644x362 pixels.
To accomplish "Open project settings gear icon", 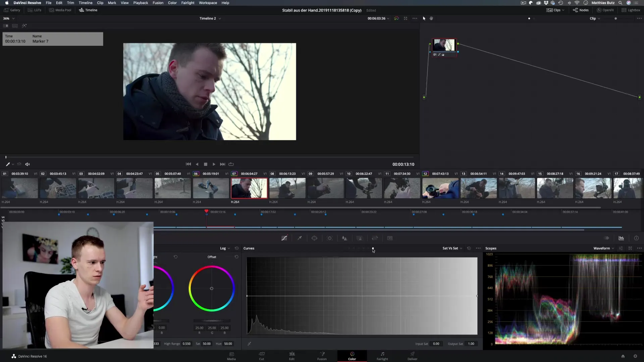I will (635, 356).
